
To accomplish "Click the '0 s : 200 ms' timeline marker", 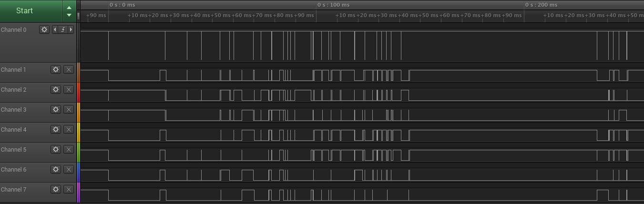I will [542, 5].
